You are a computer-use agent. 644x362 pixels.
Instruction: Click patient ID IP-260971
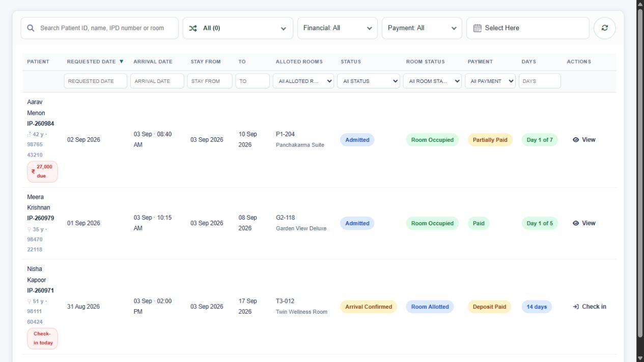41,291
